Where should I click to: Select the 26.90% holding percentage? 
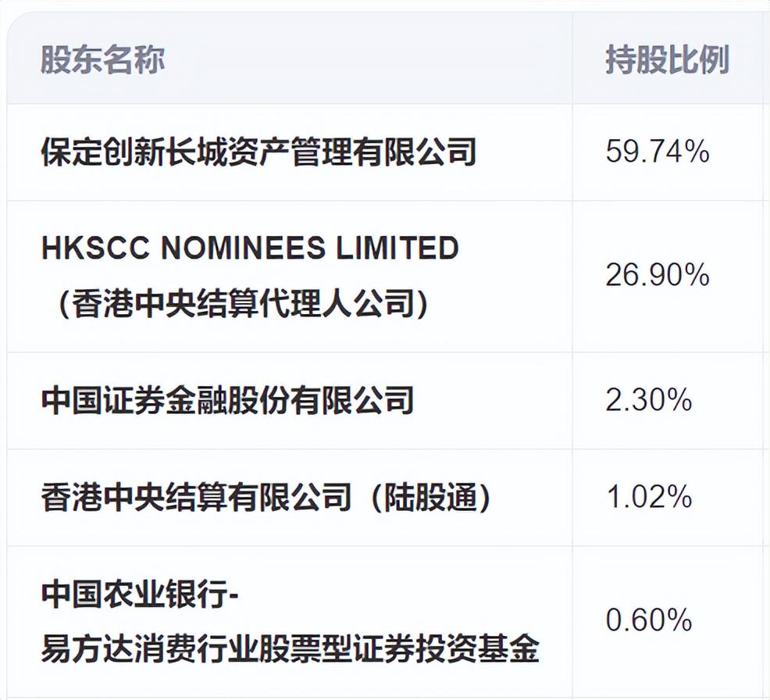coord(657,276)
